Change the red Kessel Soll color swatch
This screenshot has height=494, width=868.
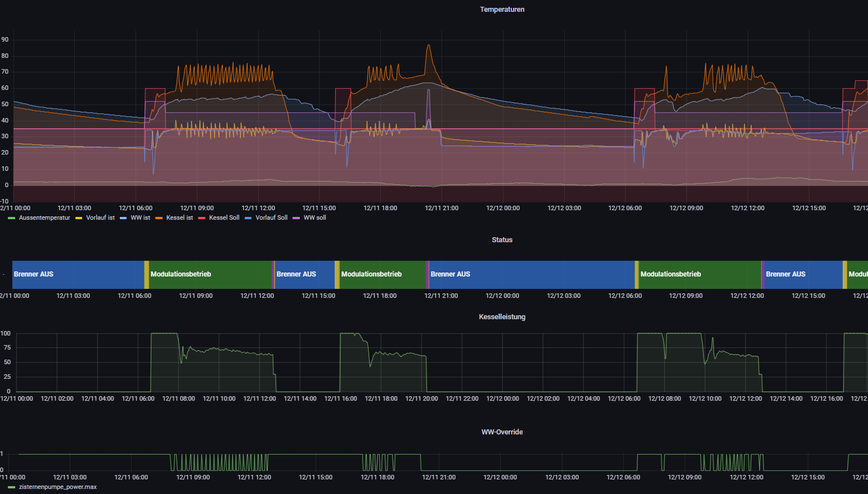pyautogui.click(x=201, y=218)
